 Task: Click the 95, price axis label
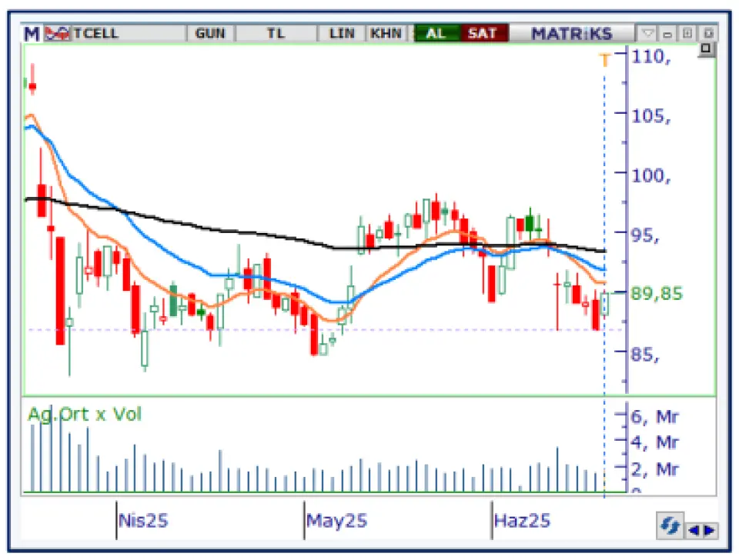point(645,235)
